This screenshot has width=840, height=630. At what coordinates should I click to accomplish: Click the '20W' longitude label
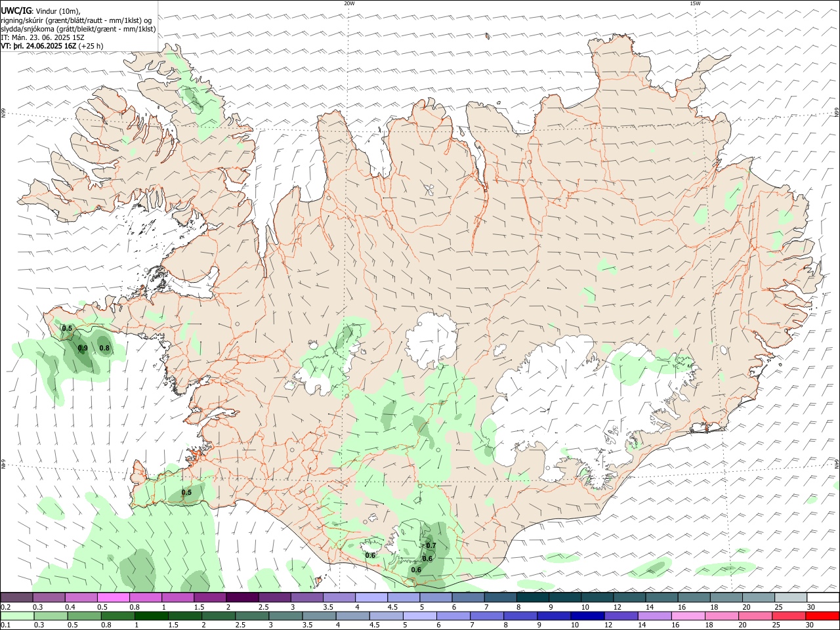[x=349, y=3]
